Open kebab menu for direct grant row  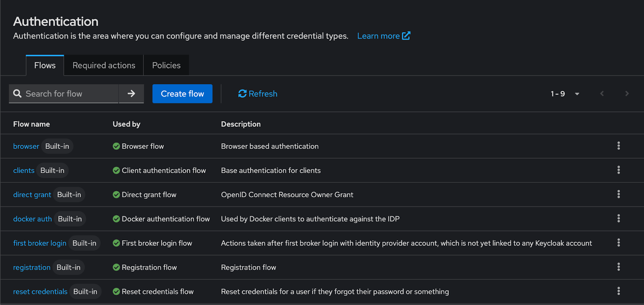pos(618,194)
